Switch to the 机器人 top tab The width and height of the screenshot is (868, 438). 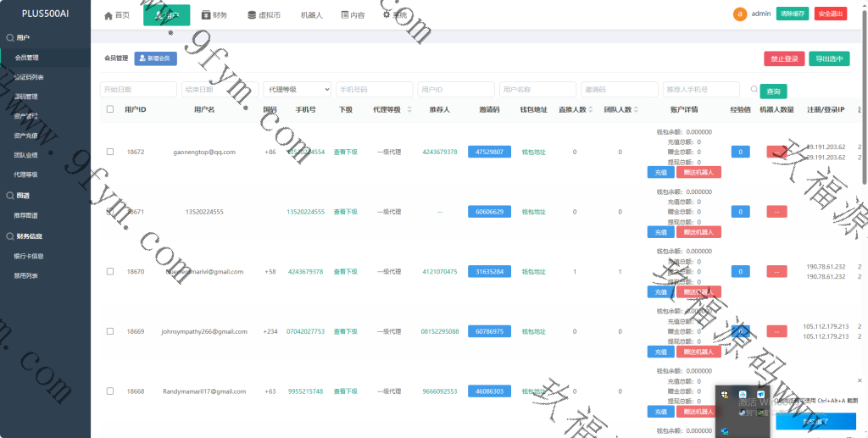click(x=311, y=15)
